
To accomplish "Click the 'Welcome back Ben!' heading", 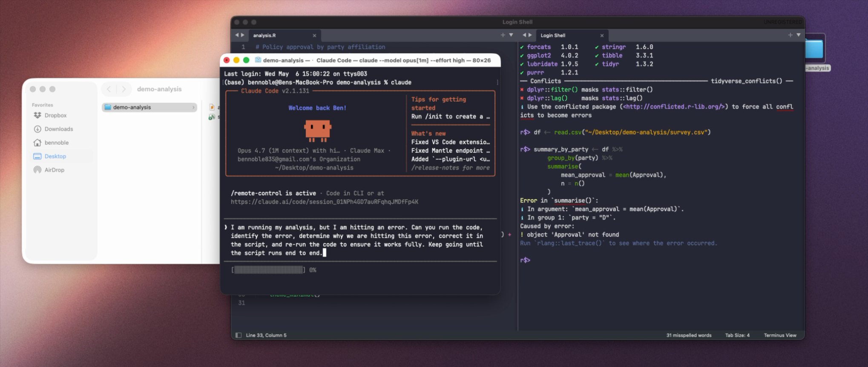I will (x=317, y=108).
